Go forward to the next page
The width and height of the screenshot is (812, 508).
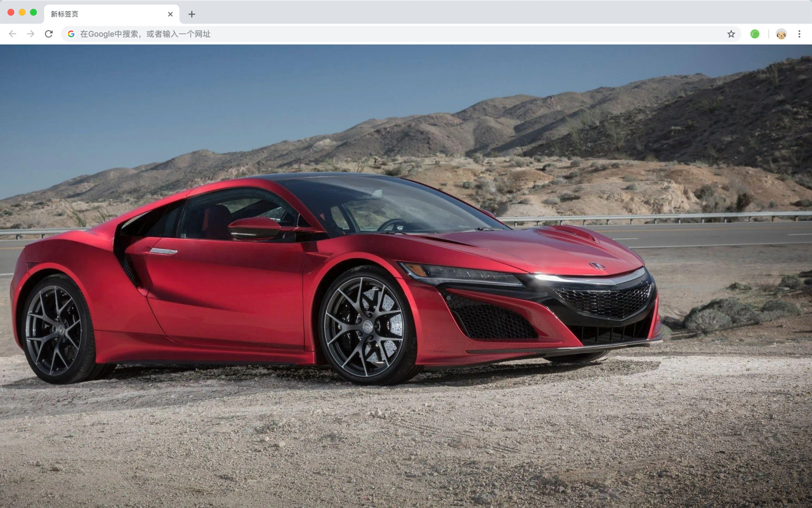click(30, 34)
